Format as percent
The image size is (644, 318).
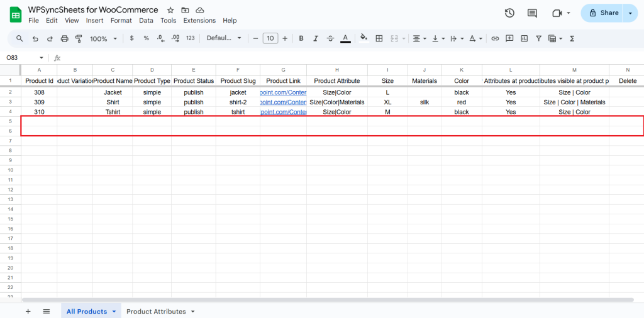146,38
